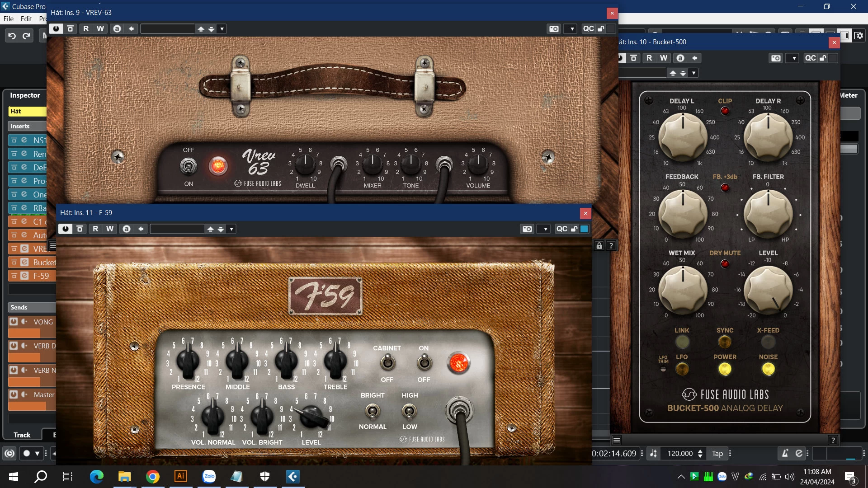Open Bucket-500 preset dropdown arrow
The image size is (868, 488).
[x=694, y=73]
